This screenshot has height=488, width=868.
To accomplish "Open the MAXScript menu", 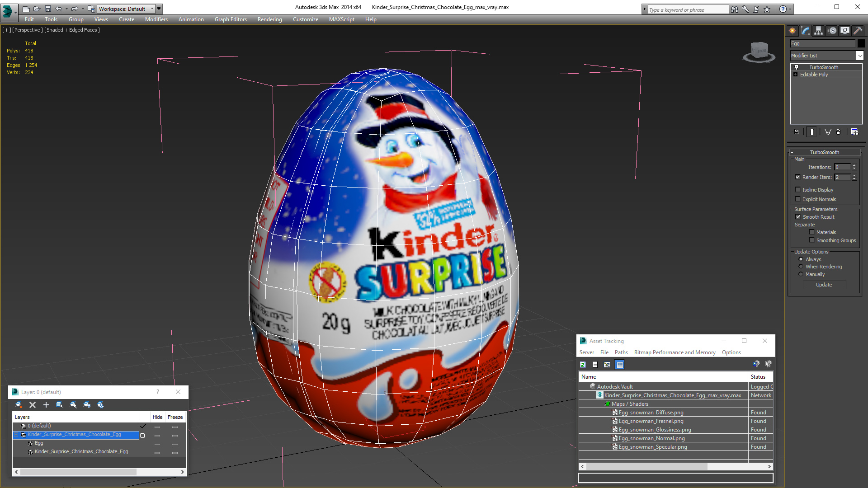I will [x=342, y=19].
